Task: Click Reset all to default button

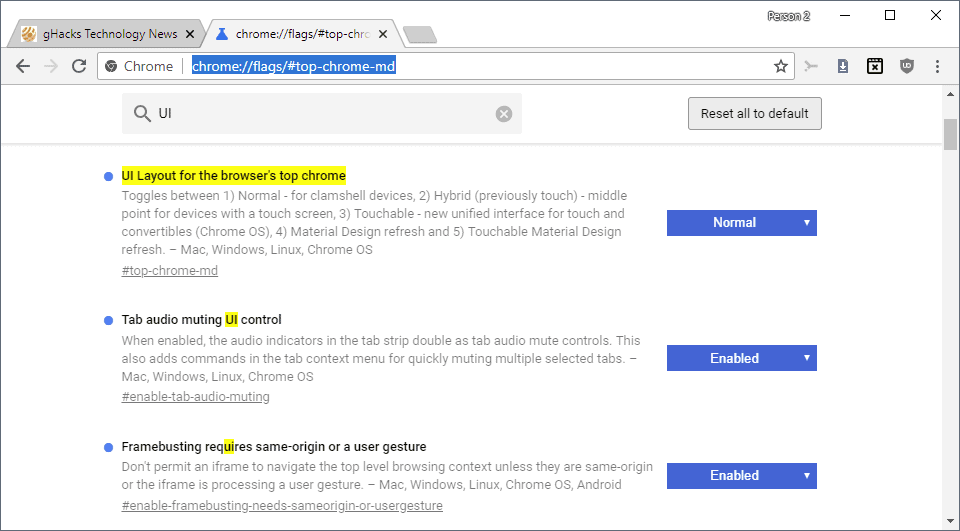Action: pos(754,113)
